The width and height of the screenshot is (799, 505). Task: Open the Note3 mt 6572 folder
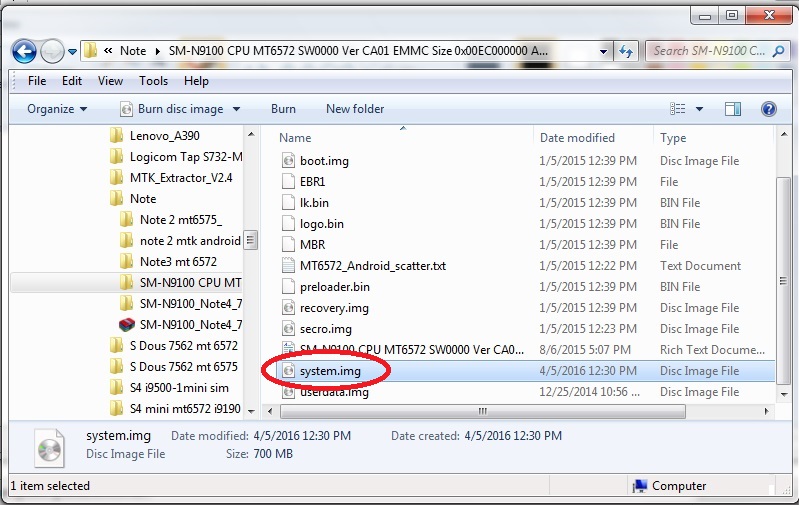(168, 261)
